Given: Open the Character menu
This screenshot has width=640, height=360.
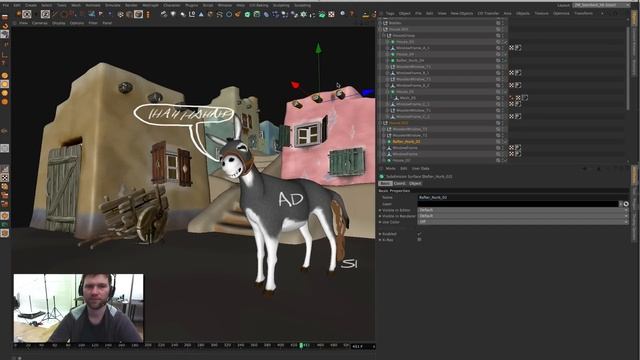Looking at the screenshot, I should click(172, 5).
